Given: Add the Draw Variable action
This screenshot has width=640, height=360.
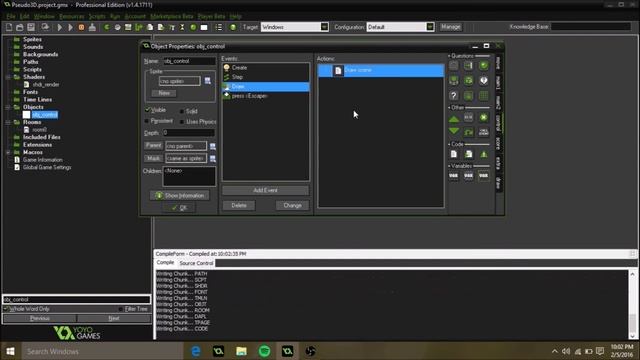Looking at the screenshot, I should click(484, 176).
